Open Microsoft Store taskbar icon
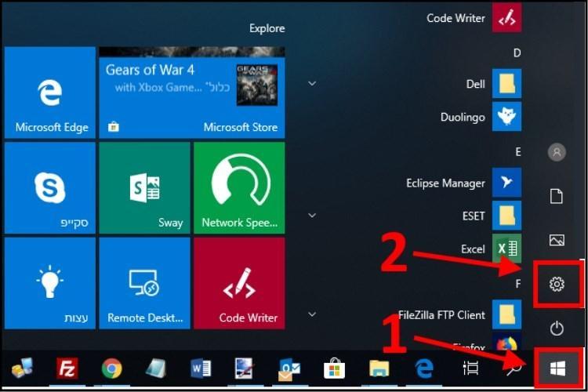This screenshot has width=588, height=392. tap(334, 368)
